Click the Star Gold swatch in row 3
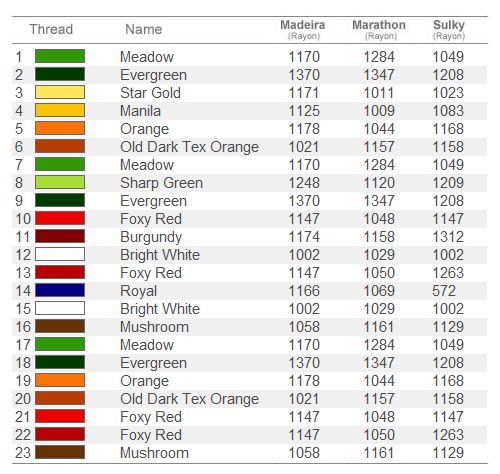The width and height of the screenshot is (500, 474). pyautogui.click(x=60, y=92)
